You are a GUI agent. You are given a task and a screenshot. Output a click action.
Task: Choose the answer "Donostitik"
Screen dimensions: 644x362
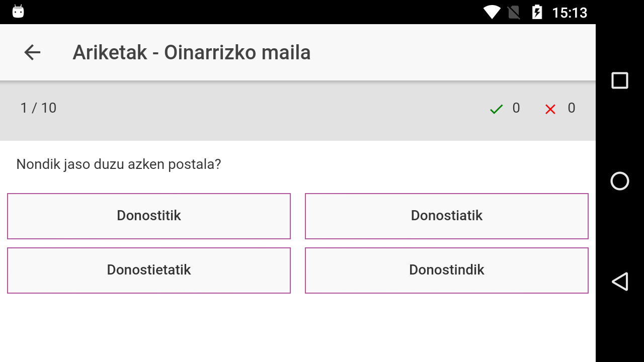click(149, 216)
